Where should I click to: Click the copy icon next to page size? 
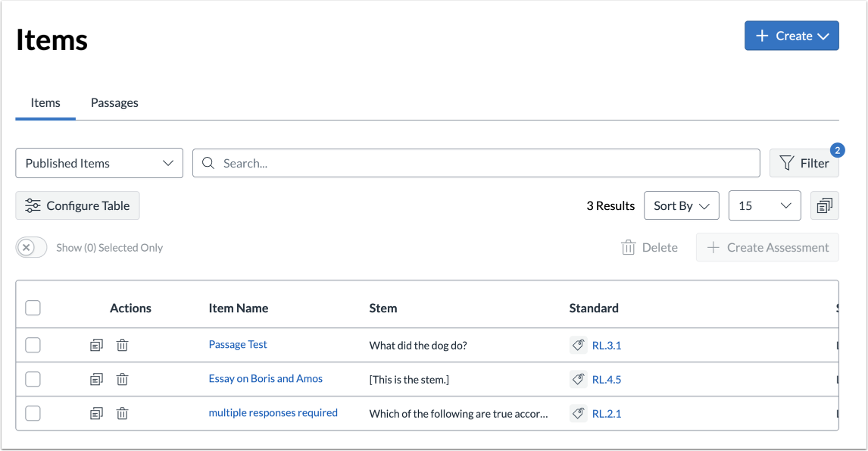tap(825, 205)
